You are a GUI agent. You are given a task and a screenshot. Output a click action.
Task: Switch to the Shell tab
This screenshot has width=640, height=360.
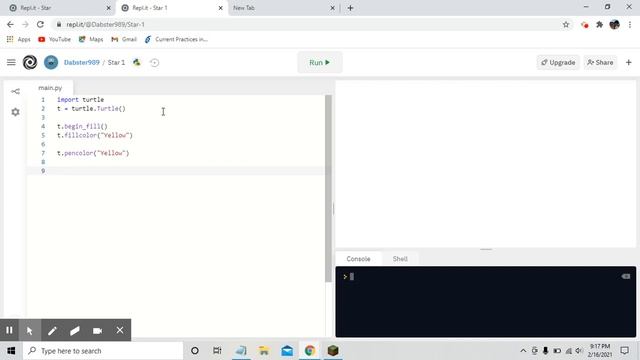[x=400, y=259]
